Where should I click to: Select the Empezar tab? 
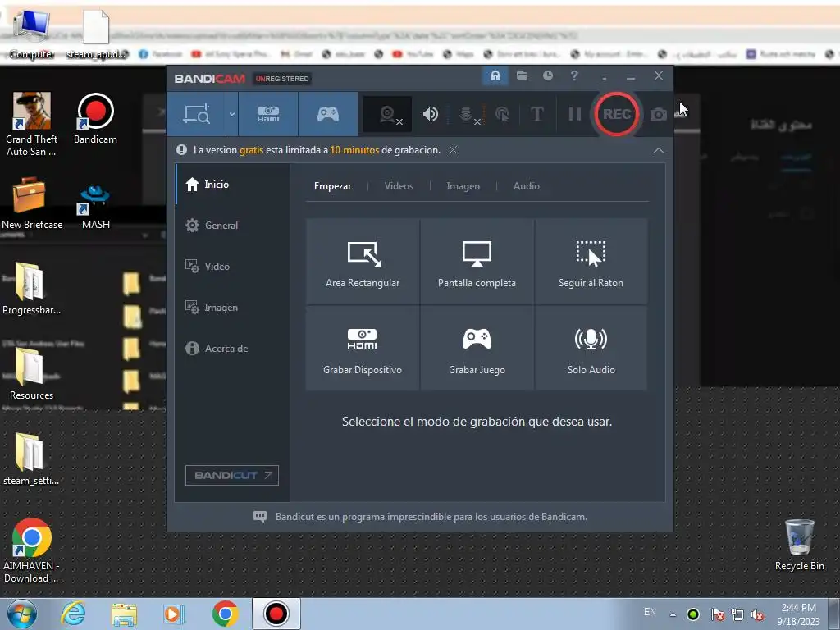pos(333,186)
